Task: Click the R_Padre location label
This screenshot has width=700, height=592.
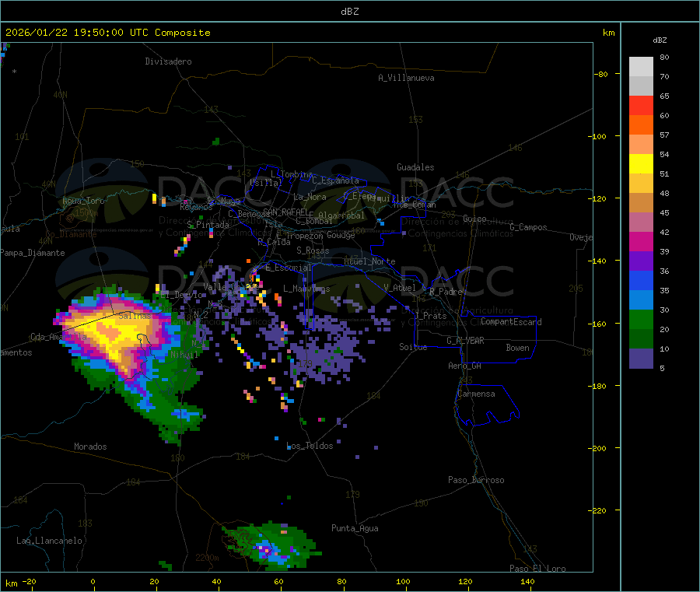Action: (446, 292)
